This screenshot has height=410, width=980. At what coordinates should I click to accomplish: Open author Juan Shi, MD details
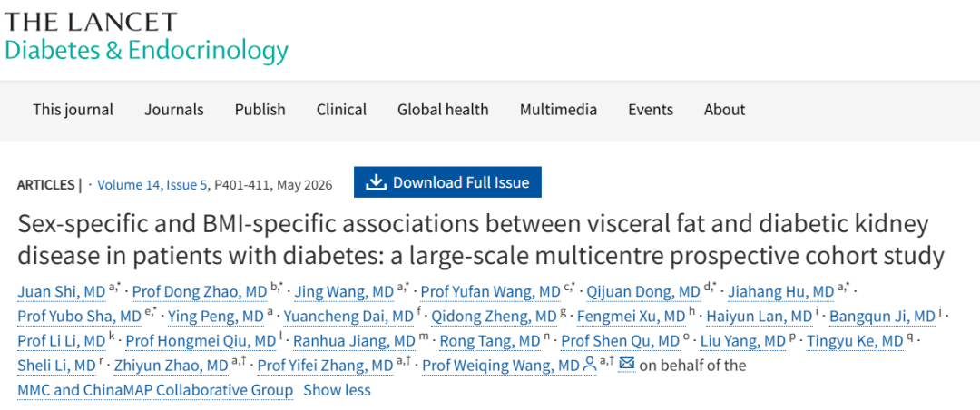click(x=61, y=291)
